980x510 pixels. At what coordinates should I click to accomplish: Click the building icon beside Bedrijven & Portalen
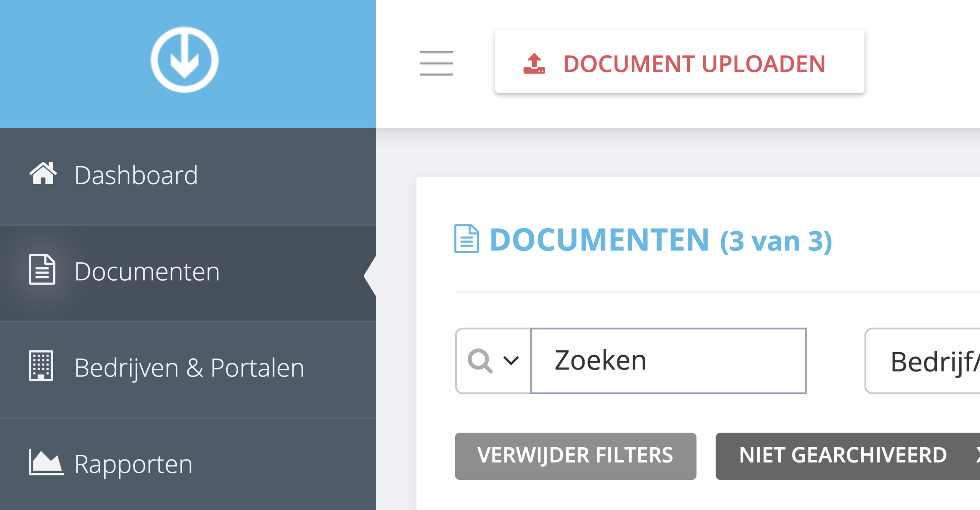(41, 365)
